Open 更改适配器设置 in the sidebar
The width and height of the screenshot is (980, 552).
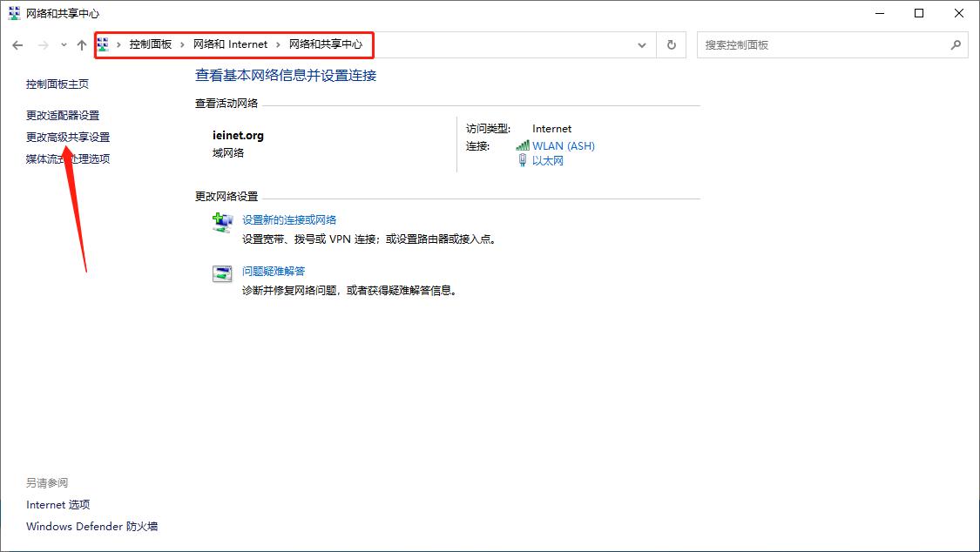62,115
